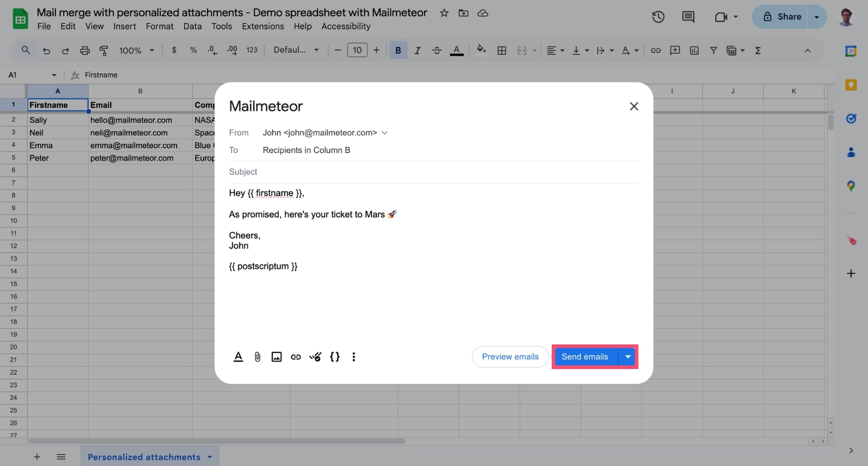Click the font size 10 field
The image size is (868, 466).
(x=357, y=50)
